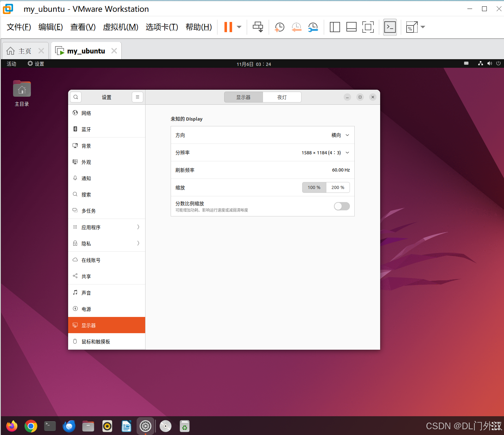Show or hide the VMware library sidebar icon
Screen dimensions: 504x435
coord(335,27)
